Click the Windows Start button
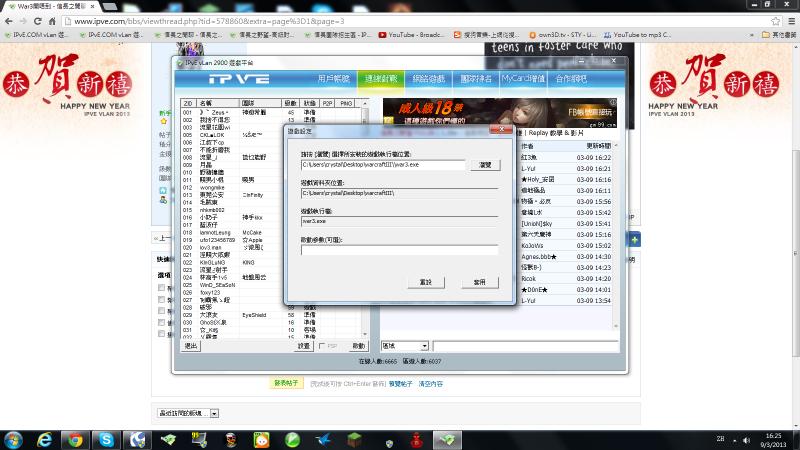Viewport: 800px width, 450px height. tap(13, 438)
